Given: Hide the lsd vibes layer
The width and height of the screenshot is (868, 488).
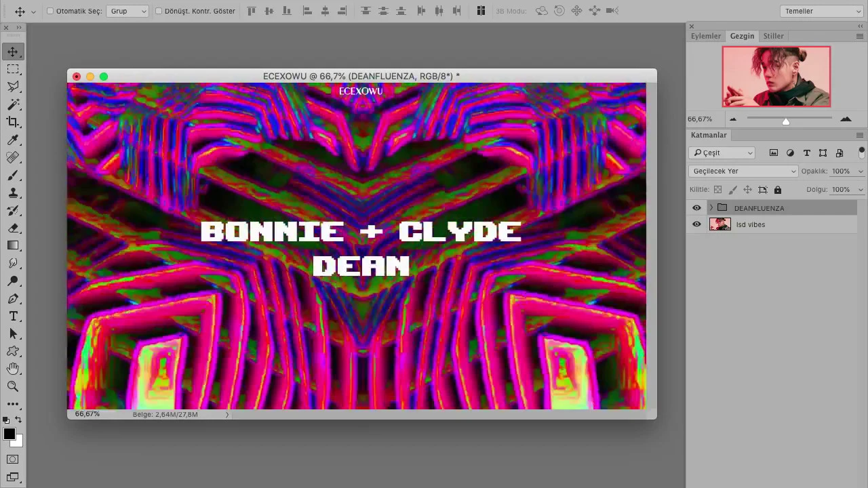Looking at the screenshot, I should click(696, 224).
